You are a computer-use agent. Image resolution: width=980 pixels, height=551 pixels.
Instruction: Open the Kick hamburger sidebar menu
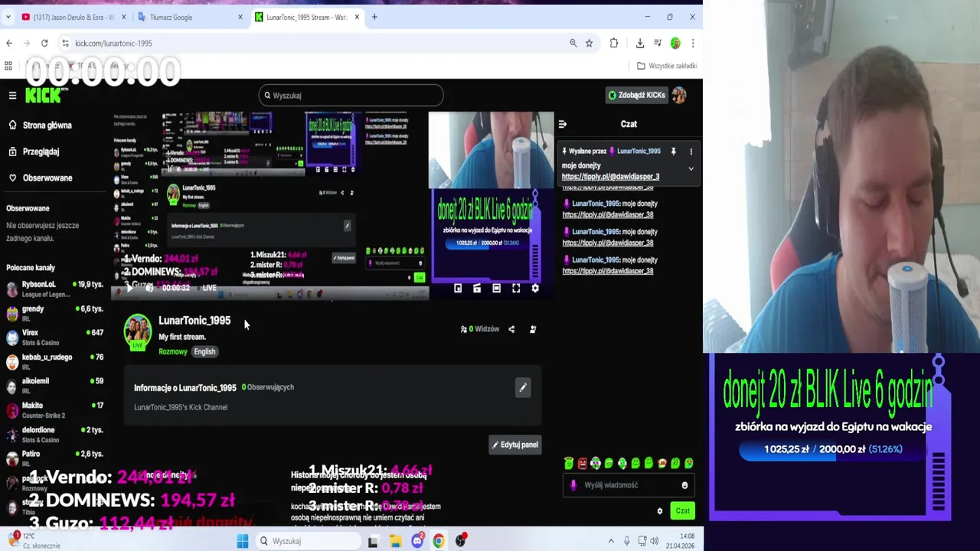12,95
